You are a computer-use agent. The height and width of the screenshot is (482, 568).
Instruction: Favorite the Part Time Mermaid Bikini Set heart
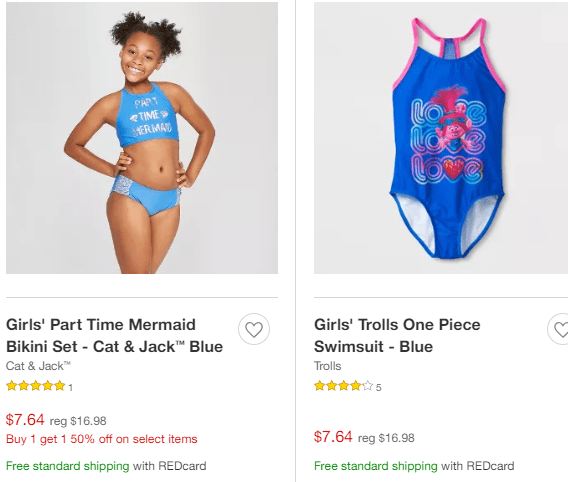click(254, 329)
